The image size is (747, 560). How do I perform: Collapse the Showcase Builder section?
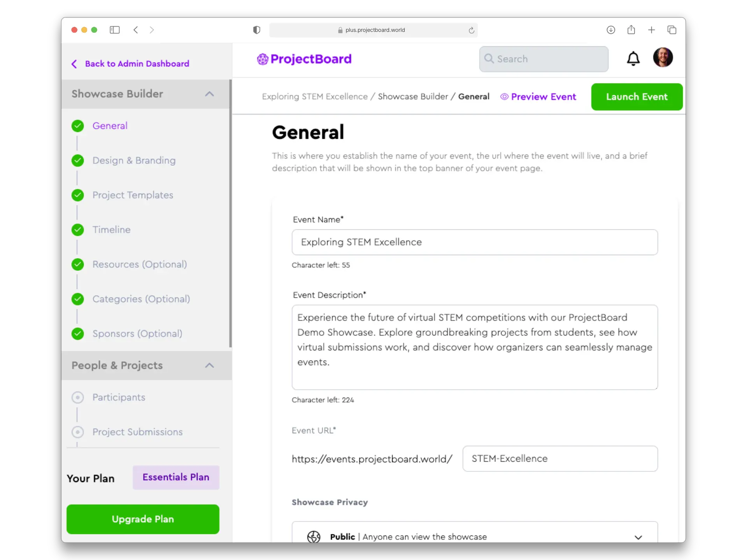click(209, 94)
